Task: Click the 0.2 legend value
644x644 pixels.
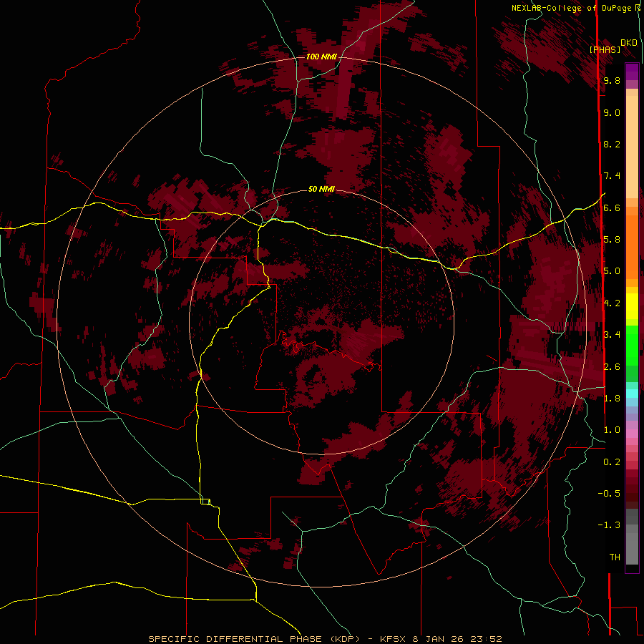Action: pyautogui.click(x=612, y=462)
